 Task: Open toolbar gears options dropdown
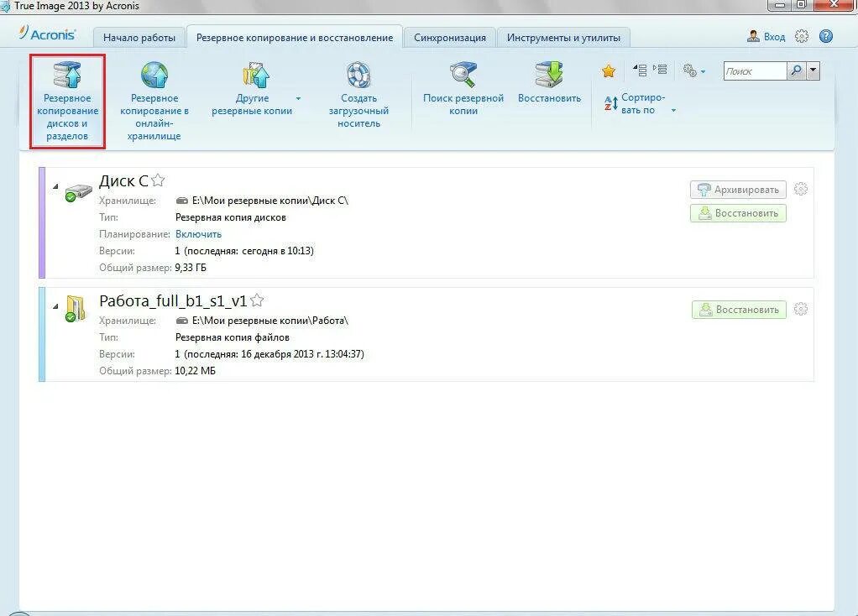click(693, 70)
